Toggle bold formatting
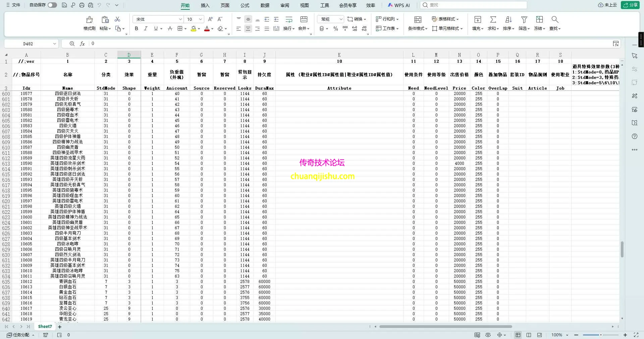 (136, 29)
